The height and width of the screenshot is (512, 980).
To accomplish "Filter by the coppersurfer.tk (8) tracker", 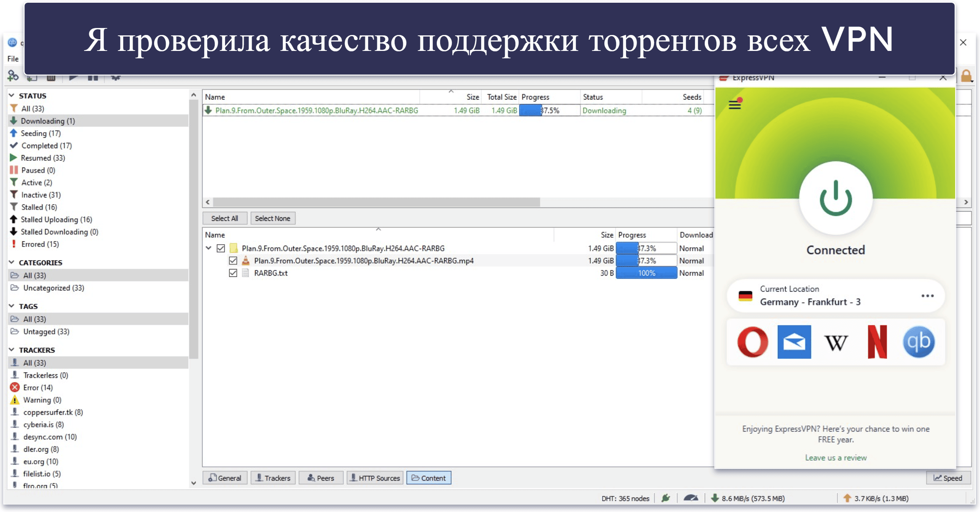I will point(98,412).
